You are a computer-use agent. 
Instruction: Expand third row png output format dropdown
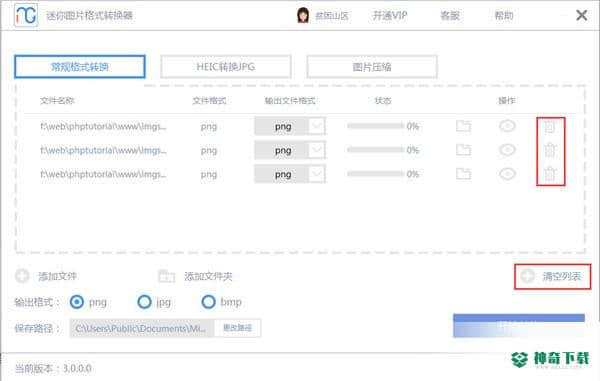(316, 174)
